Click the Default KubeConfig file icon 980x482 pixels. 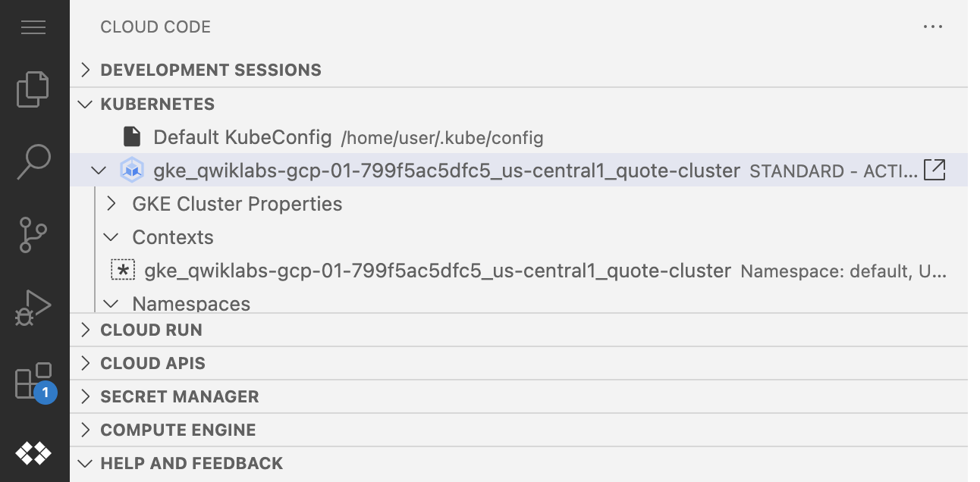tap(132, 137)
